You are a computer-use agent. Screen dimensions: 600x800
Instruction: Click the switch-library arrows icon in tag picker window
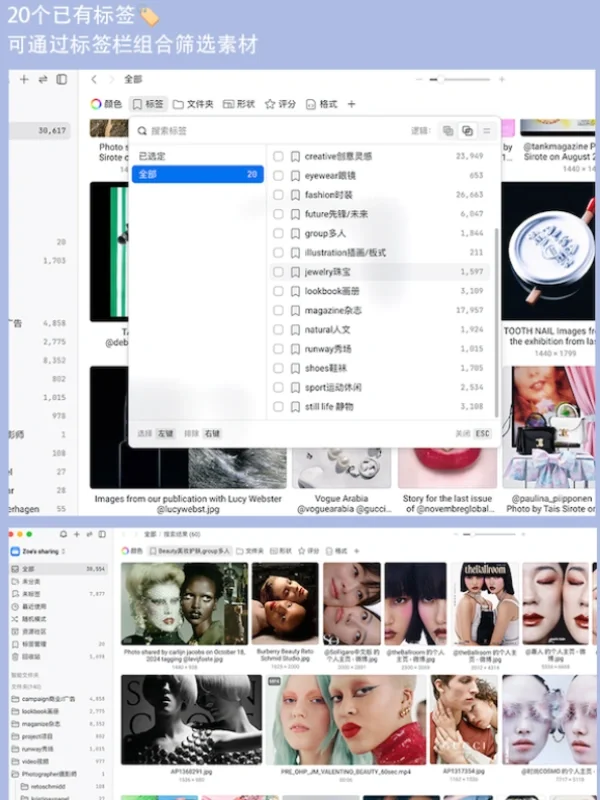coord(43,79)
